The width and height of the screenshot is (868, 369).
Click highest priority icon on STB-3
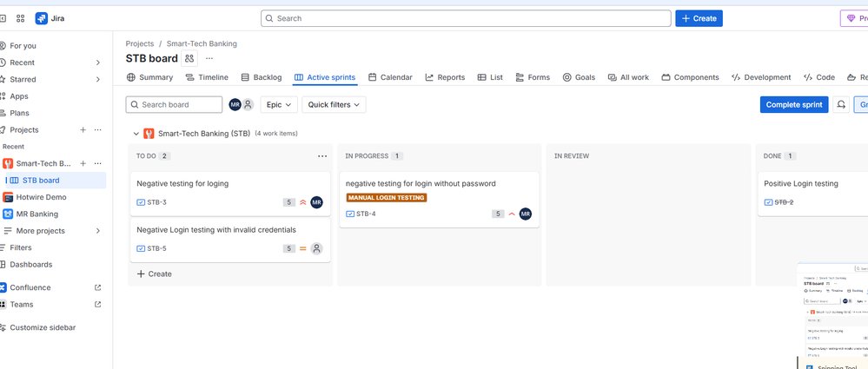click(x=303, y=202)
